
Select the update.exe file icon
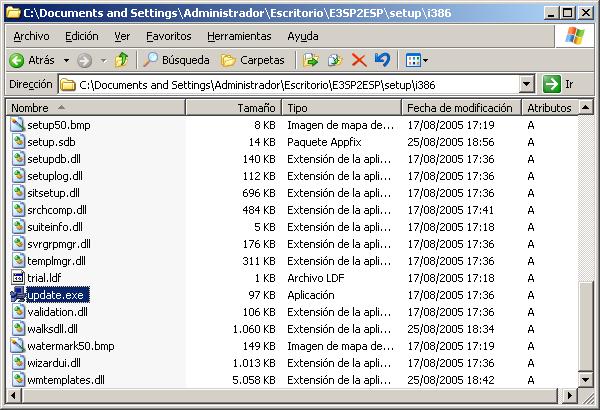(18, 294)
